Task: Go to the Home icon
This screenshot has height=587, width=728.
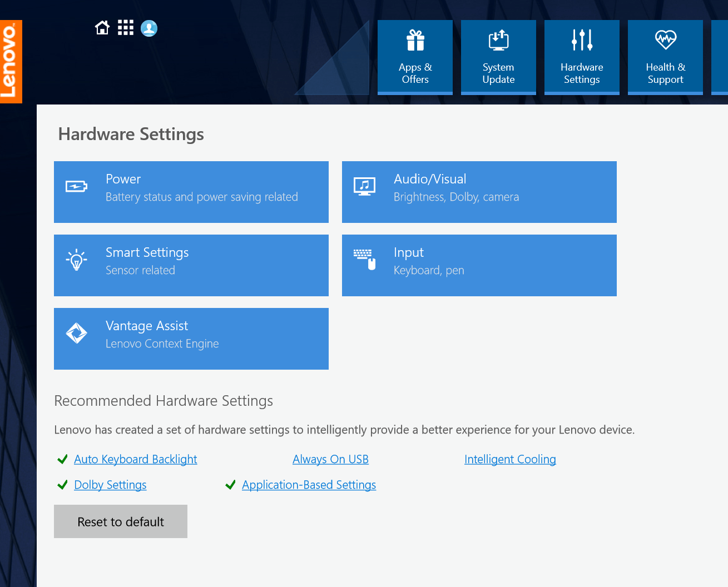Action: [x=102, y=28]
